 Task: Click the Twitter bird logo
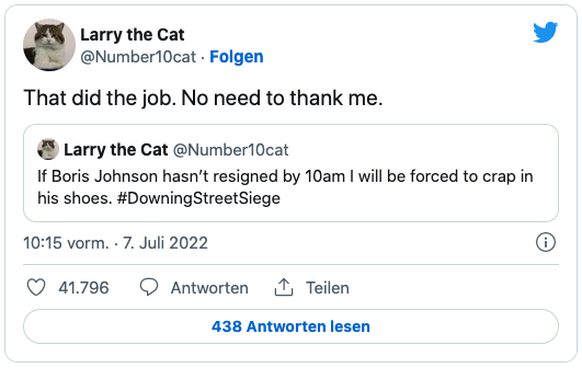pos(545,32)
